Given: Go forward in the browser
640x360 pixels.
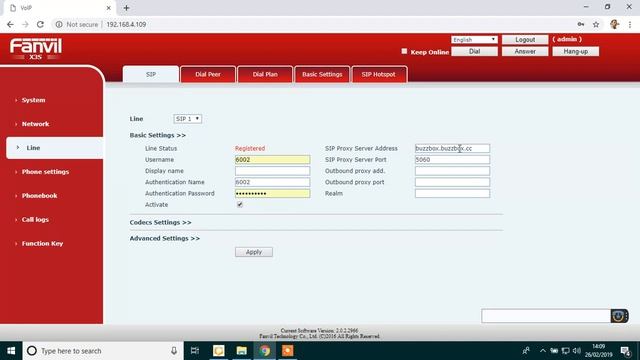Looking at the screenshot, I should (x=25, y=24).
